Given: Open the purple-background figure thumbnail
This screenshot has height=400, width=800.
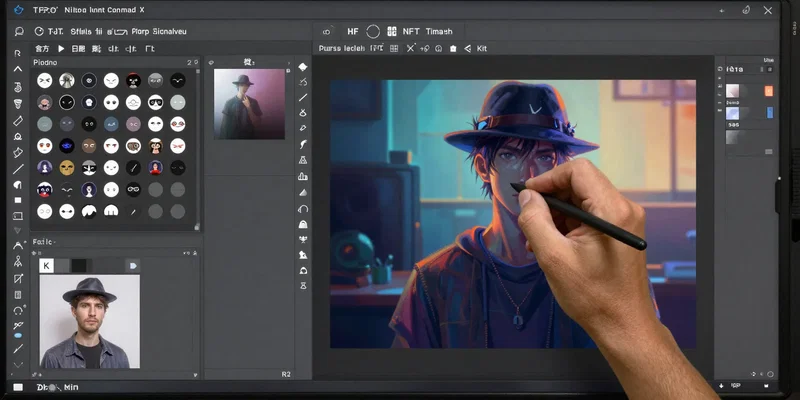Looking at the screenshot, I should (x=249, y=104).
